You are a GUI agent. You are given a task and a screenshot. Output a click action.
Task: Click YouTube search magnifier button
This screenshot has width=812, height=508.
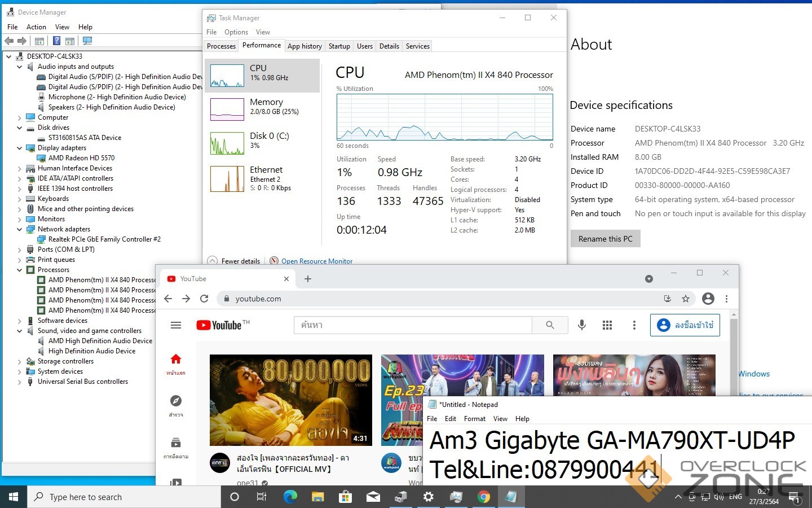550,325
